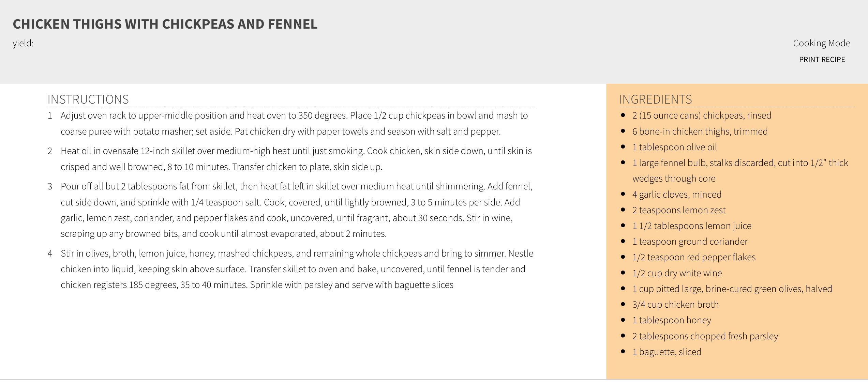Viewport: 868px width, 385px height.
Task: Click the 2 teaspoons lemon zest item
Action: tap(679, 210)
